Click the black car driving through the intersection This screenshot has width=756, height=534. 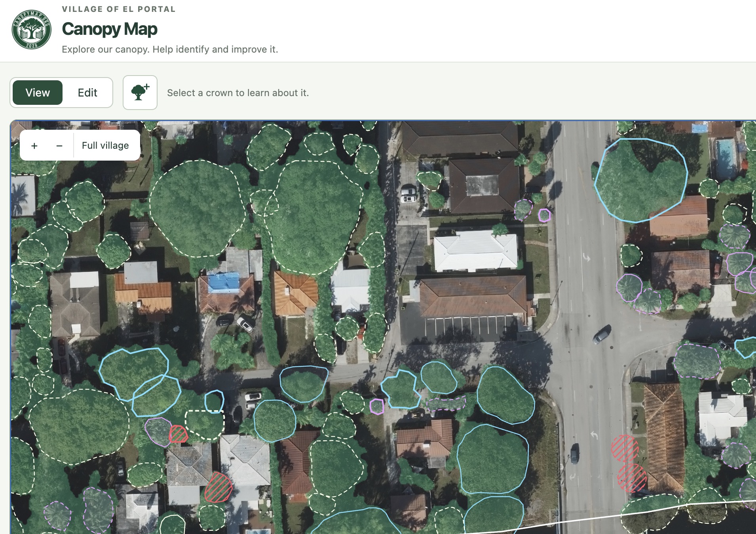tap(602, 334)
